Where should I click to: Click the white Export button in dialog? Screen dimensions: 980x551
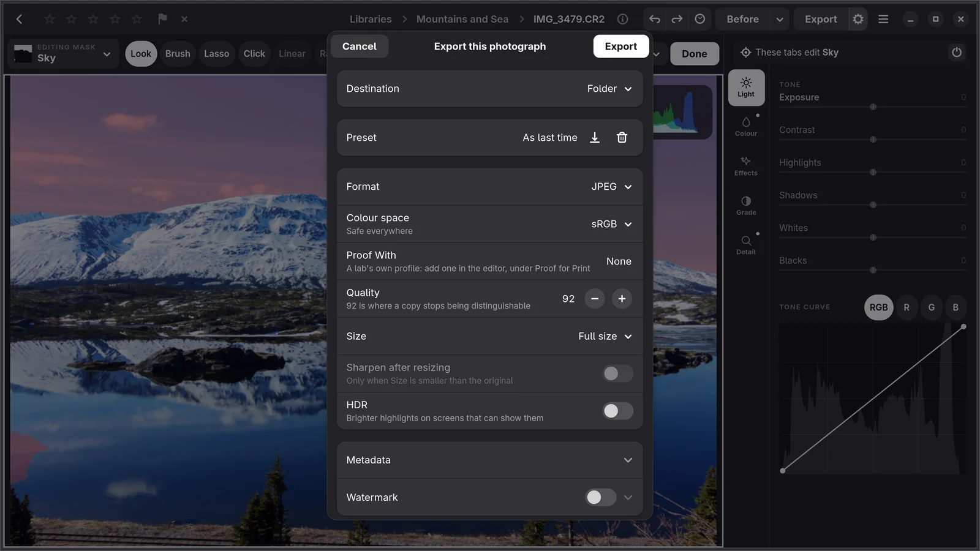click(x=620, y=47)
